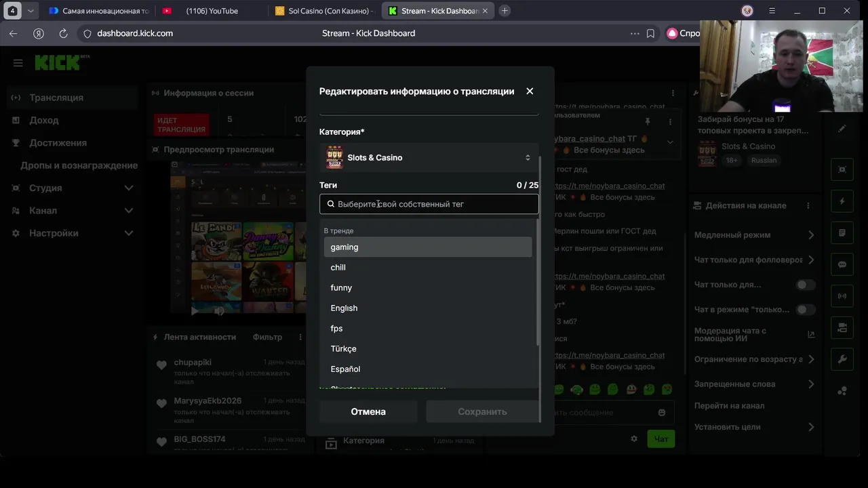Viewport: 868px width, 488px height.
Task: Click the chupapiki follower entry
Action: pos(231,373)
